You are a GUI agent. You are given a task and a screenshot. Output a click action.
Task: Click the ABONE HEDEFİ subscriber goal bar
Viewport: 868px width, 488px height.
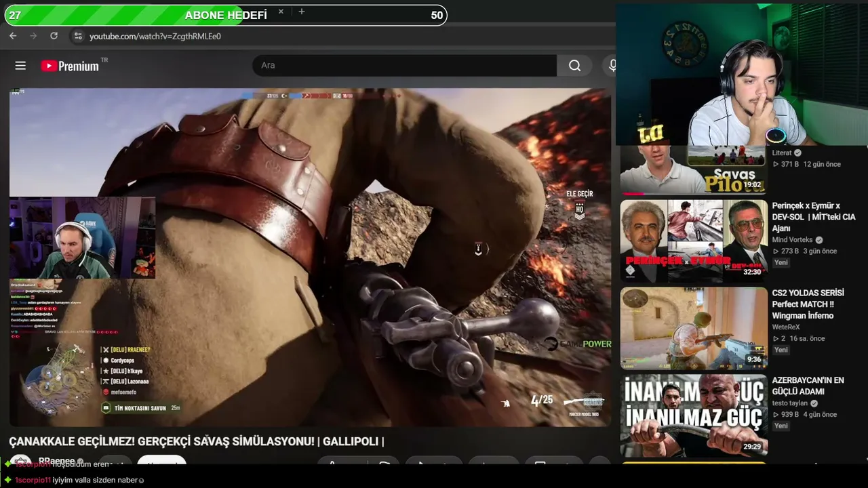(x=226, y=15)
